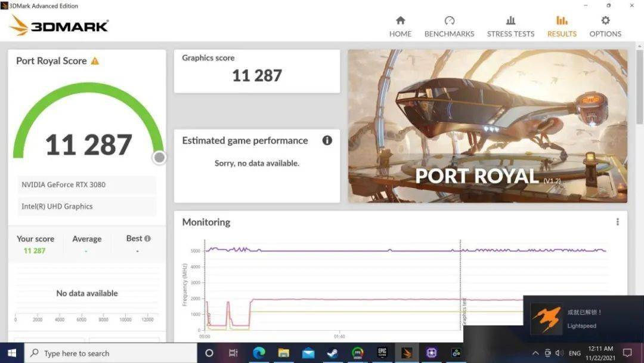Open the last pinned taskbar app icon
The image size is (644, 363).
click(x=456, y=353)
